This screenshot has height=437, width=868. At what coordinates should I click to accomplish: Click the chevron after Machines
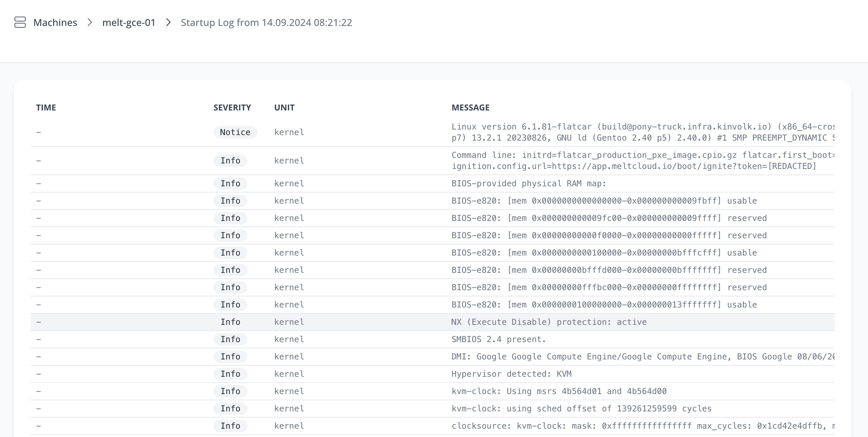tap(90, 23)
